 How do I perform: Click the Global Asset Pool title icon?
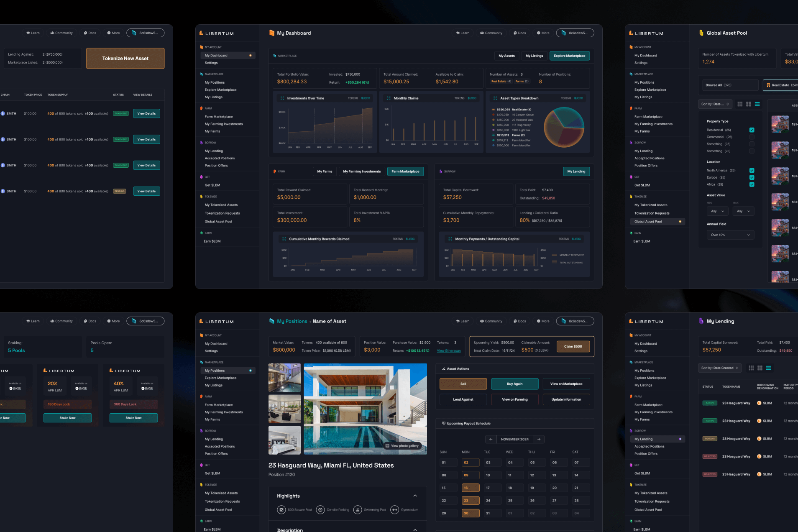(x=701, y=33)
